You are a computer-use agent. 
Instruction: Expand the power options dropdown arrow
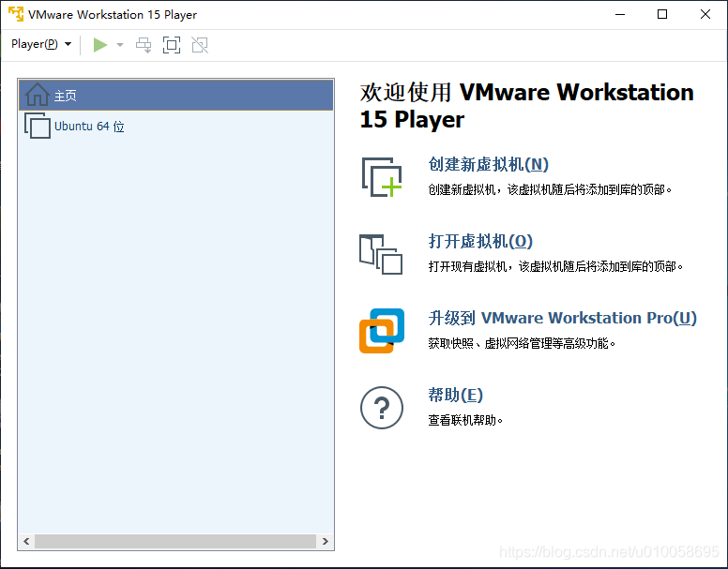coord(120,45)
